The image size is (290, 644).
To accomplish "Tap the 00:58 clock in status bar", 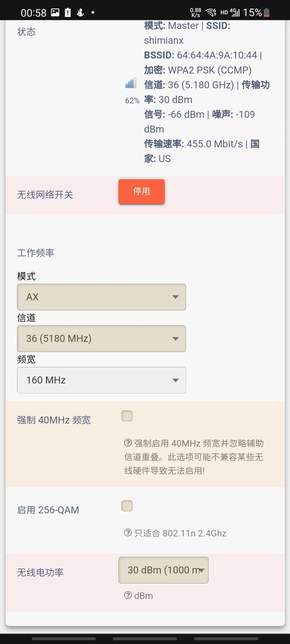I will [x=34, y=13].
